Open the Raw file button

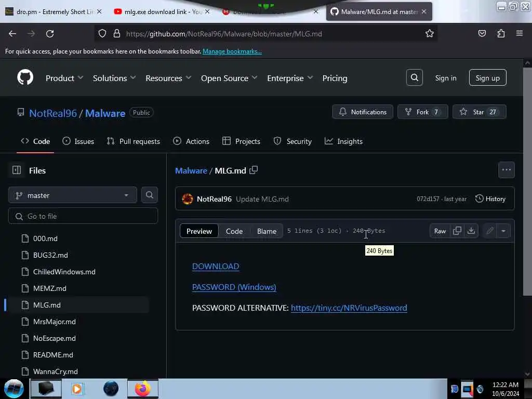440,231
